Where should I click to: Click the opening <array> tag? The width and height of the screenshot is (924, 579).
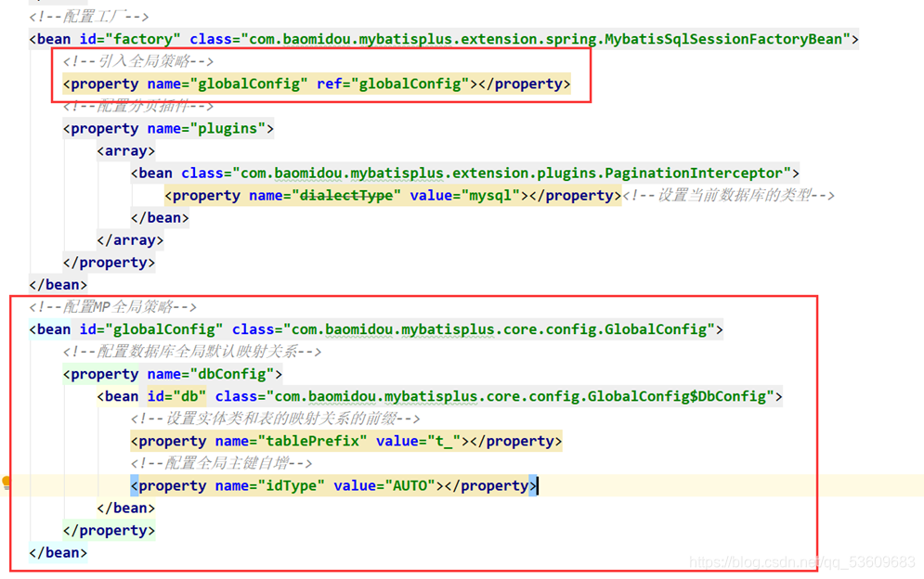point(126,151)
